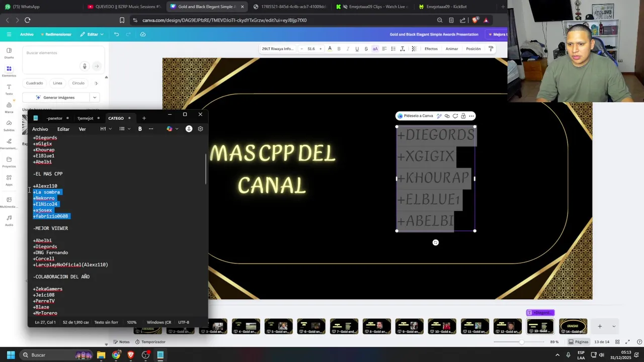Show more suggestion chips arrow
The image size is (644, 362).
pyautogui.click(x=96, y=83)
